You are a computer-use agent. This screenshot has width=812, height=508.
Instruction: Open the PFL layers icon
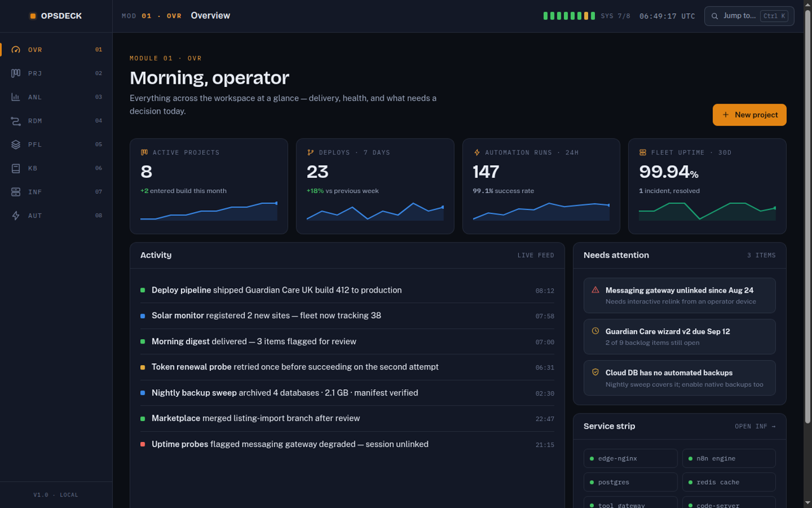click(x=16, y=144)
